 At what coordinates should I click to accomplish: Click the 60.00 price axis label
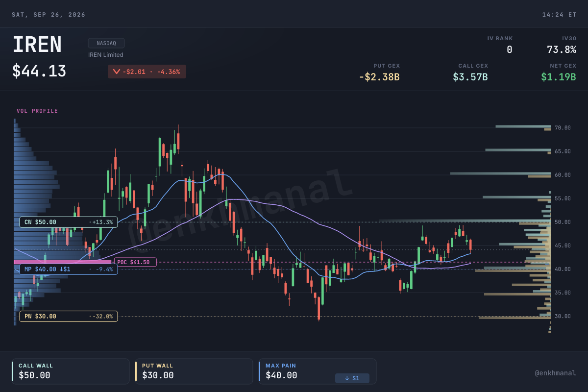click(x=563, y=175)
